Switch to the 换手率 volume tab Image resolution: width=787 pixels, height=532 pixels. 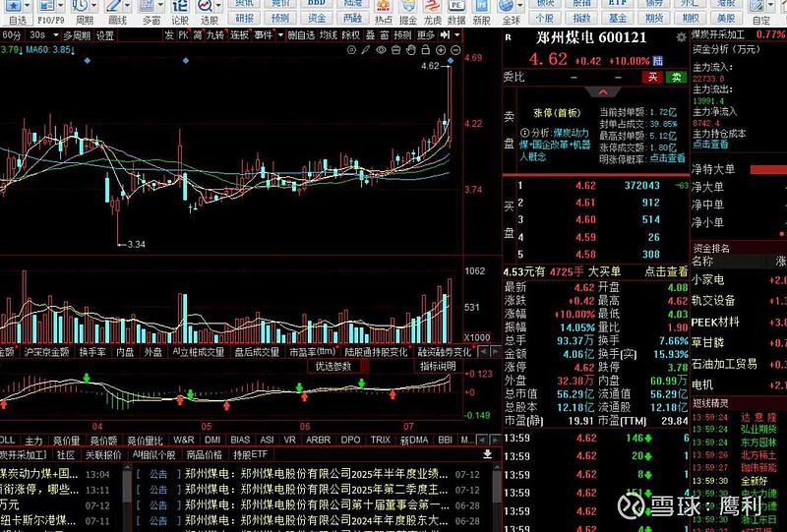(92, 352)
